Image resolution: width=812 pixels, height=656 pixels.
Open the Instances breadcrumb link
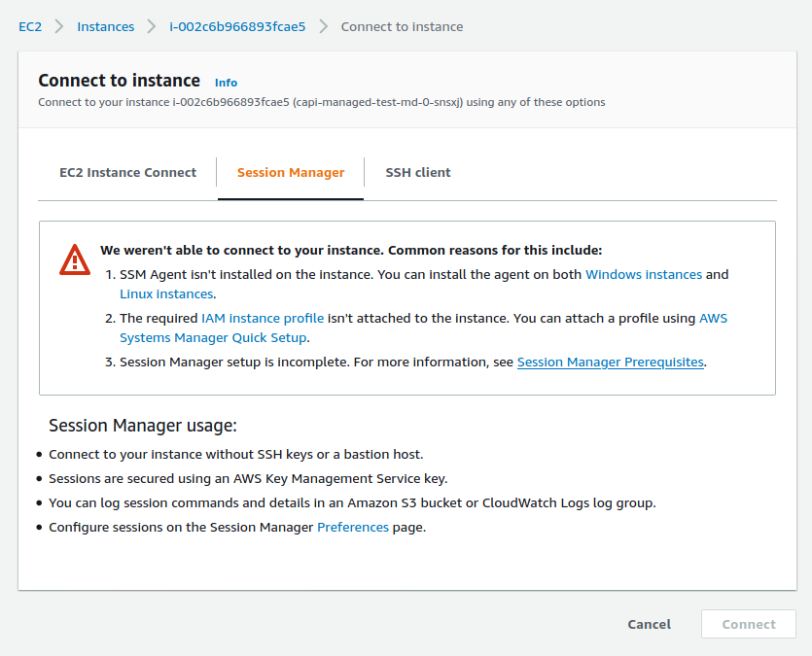106,26
